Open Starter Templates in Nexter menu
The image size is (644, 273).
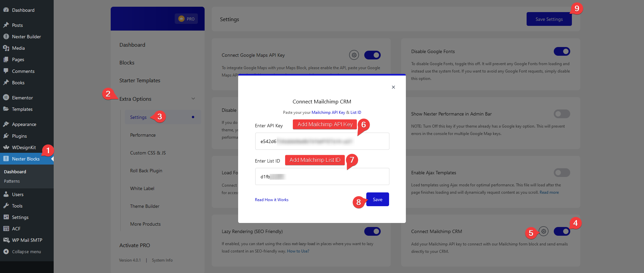click(x=140, y=80)
